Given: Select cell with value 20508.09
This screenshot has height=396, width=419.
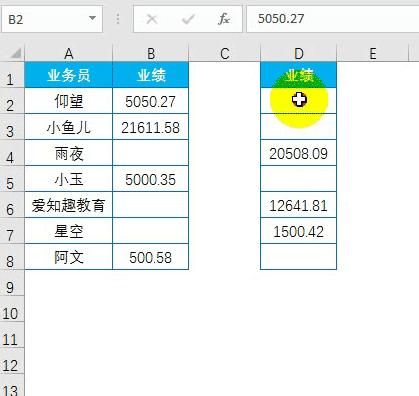Looking at the screenshot, I should pyautogui.click(x=299, y=153).
